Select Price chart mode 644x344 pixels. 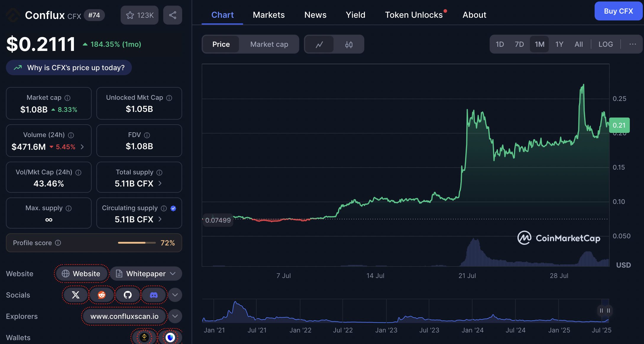point(221,44)
